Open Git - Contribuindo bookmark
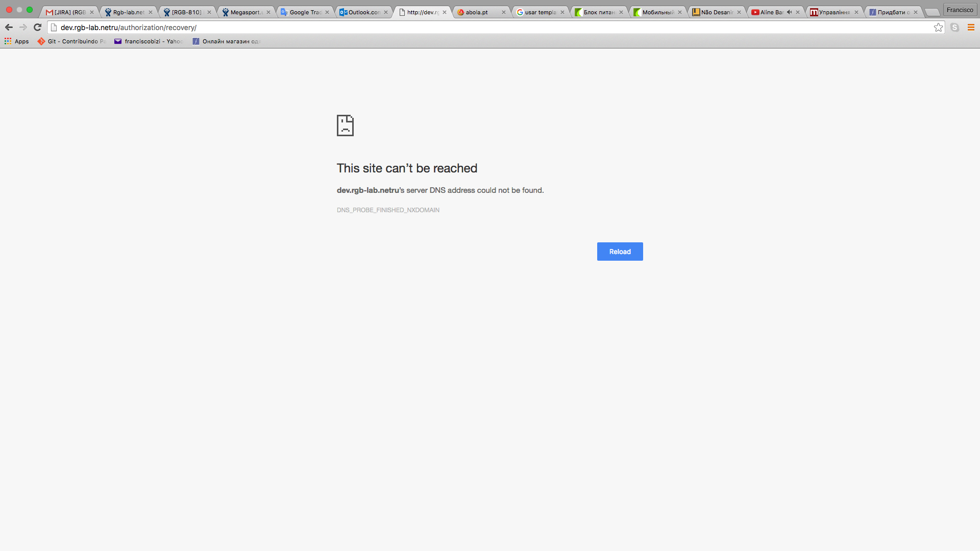This screenshot has height=551, width=980. pos(71,41)
